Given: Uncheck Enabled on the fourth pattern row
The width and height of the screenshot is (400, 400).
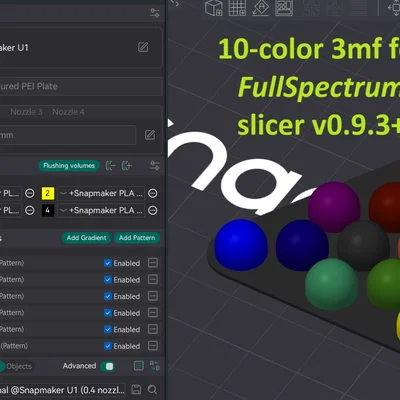Looking at the screenshot, I should point(108,313).
